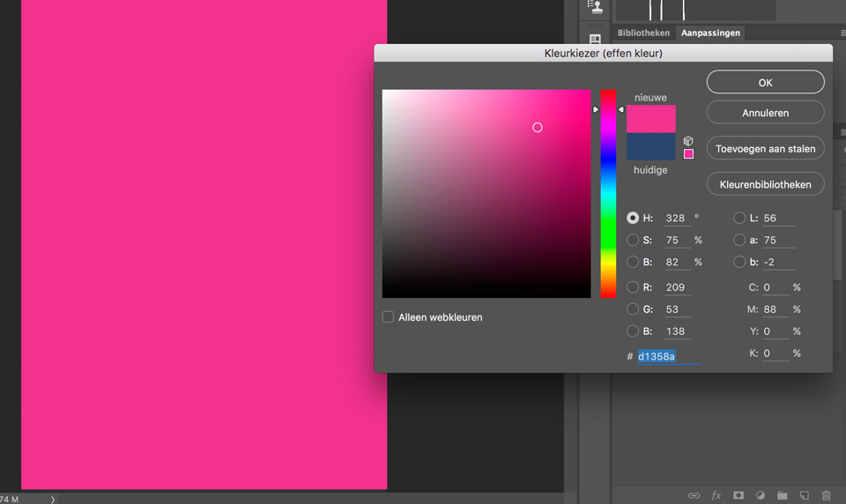Image resolution: width=846 pixels, height=504 pixels.
Task: Open Kleurenbibliotheken button
Action: pyautogui.click(x=766, y=184)
